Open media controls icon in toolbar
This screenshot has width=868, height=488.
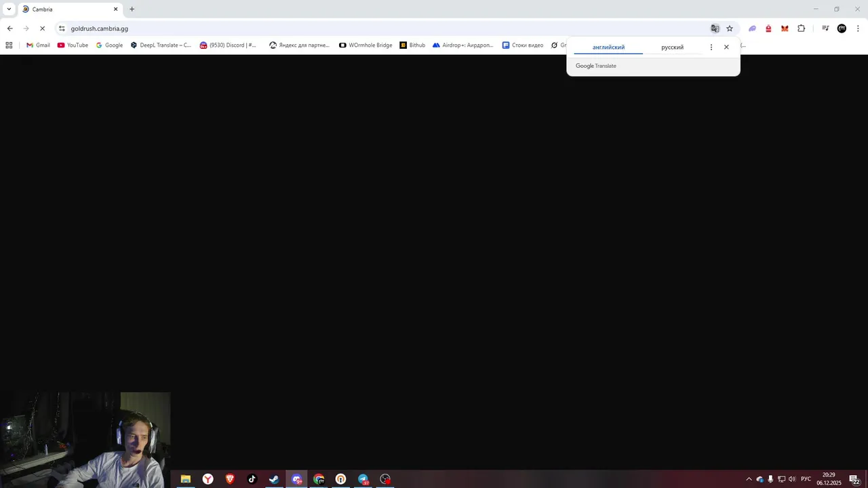(x=825, y=28)
